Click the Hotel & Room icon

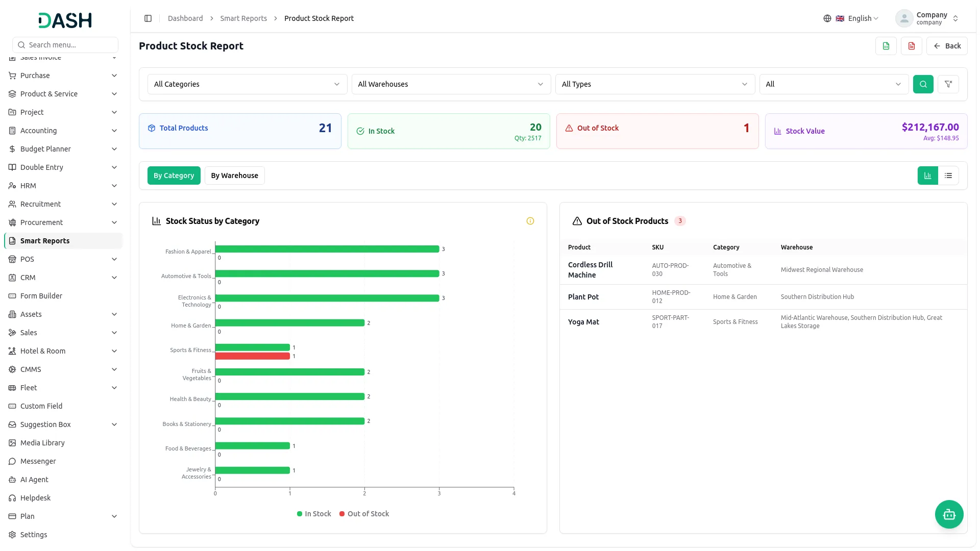tap(12, 351)
